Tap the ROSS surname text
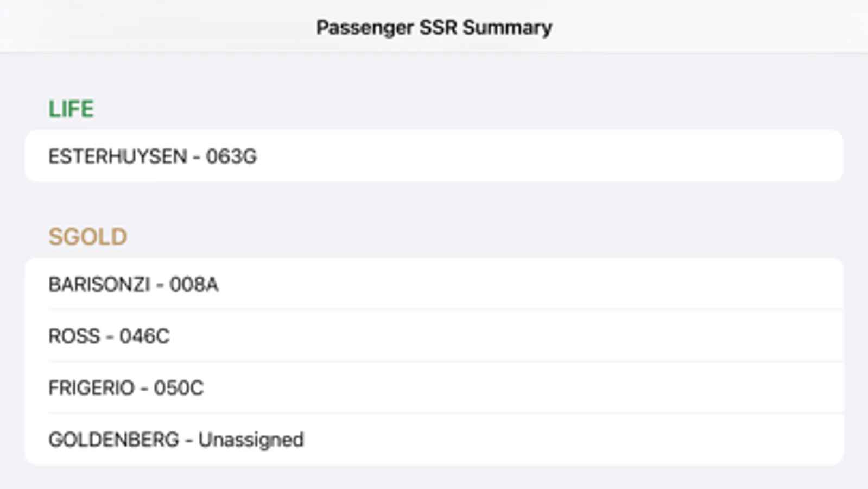 coord(74,336)
